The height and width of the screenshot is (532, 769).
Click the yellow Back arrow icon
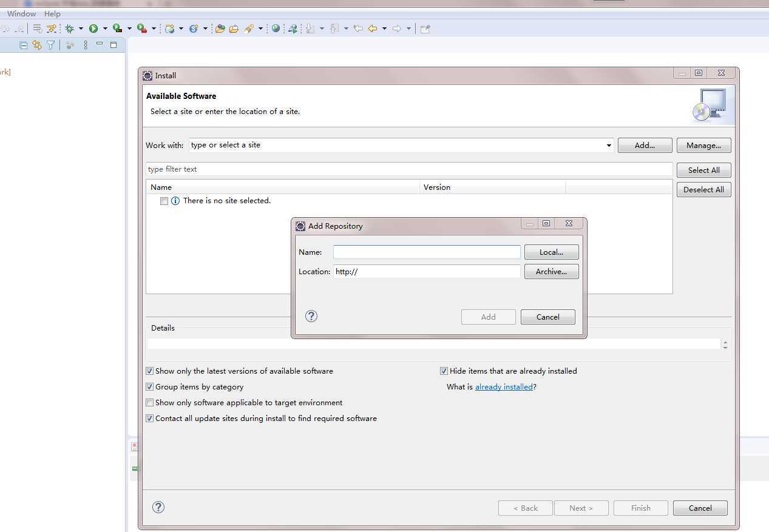[373, 29]
